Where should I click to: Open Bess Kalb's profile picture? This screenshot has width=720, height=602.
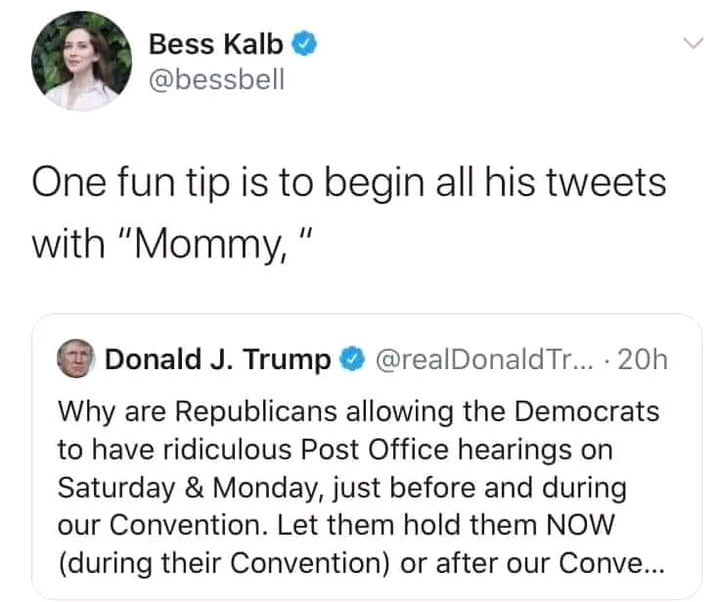coord(80,62)
